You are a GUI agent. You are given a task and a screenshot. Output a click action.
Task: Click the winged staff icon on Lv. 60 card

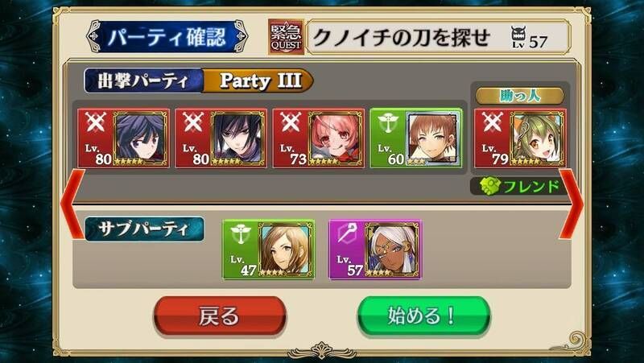click(x=388, y=123)
